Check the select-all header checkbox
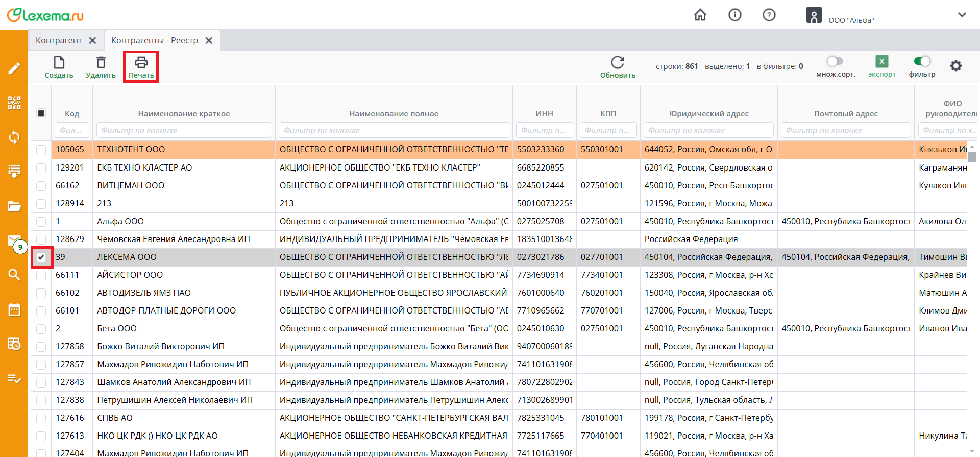 tap(41, 113)
